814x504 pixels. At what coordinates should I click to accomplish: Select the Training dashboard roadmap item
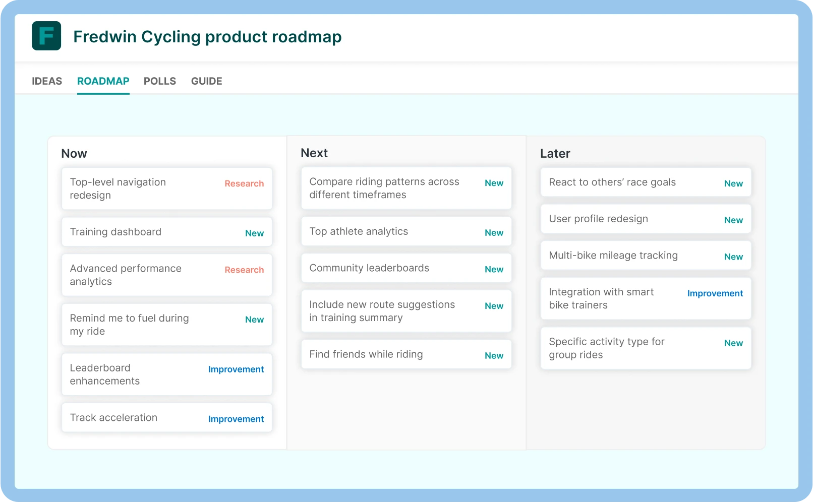(x=166, y=232)
